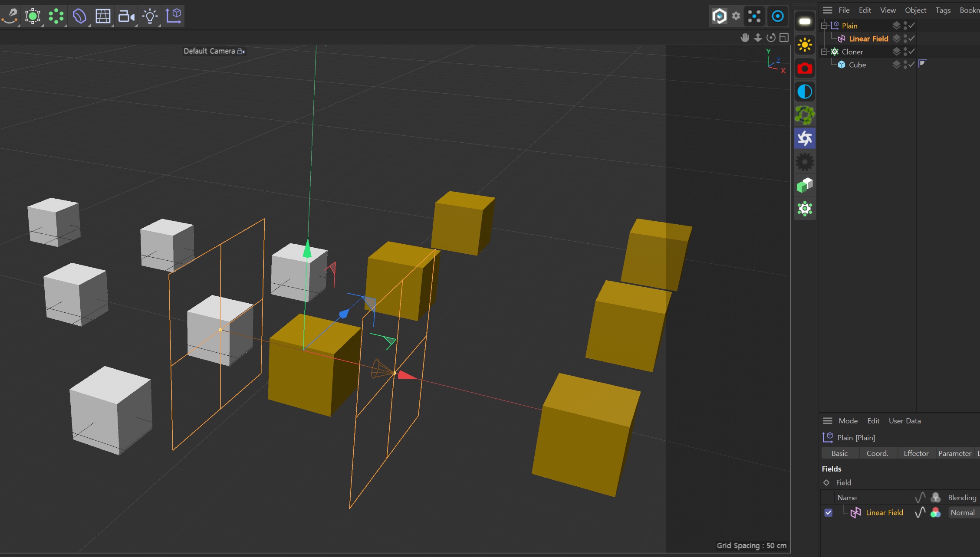
Task: Click the Plain effector toolbar icon
Action: coord(174,16)
